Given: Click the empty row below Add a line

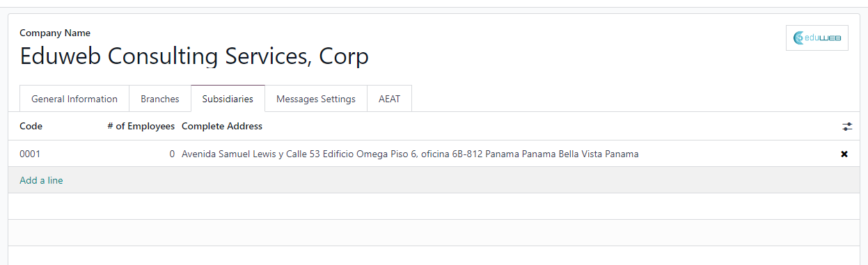Looking at the screenshot, I should click(434, 207).
